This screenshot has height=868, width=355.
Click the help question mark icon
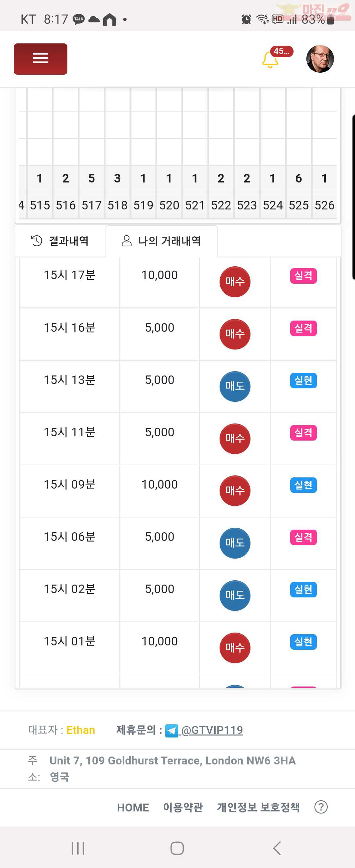coord(321,807)
